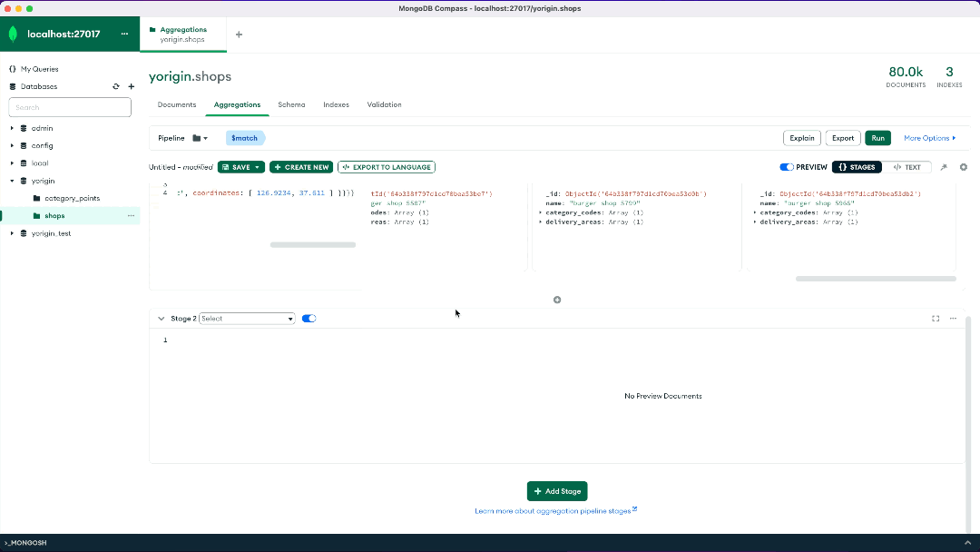Open connection options ellipsis next to localhost:27017
Image resolution: width=980 pixels, height=552 pixels.
tap(124, 34)
